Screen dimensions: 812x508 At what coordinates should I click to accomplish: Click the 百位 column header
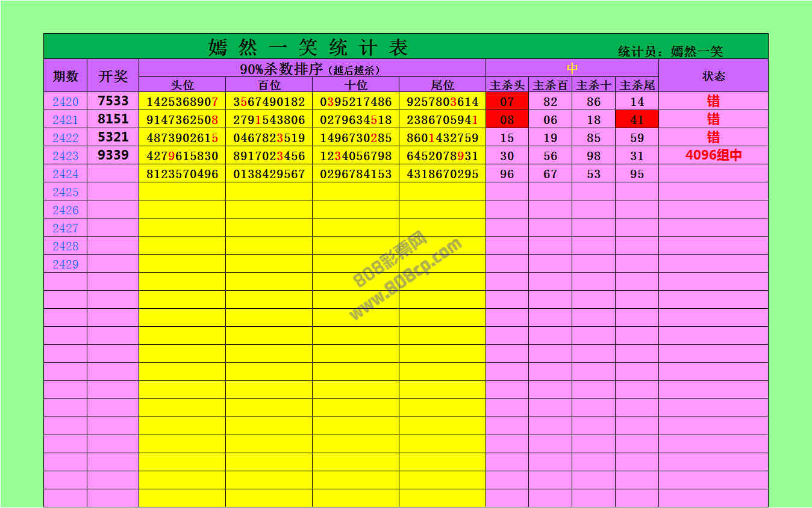[x=269, y=85]
